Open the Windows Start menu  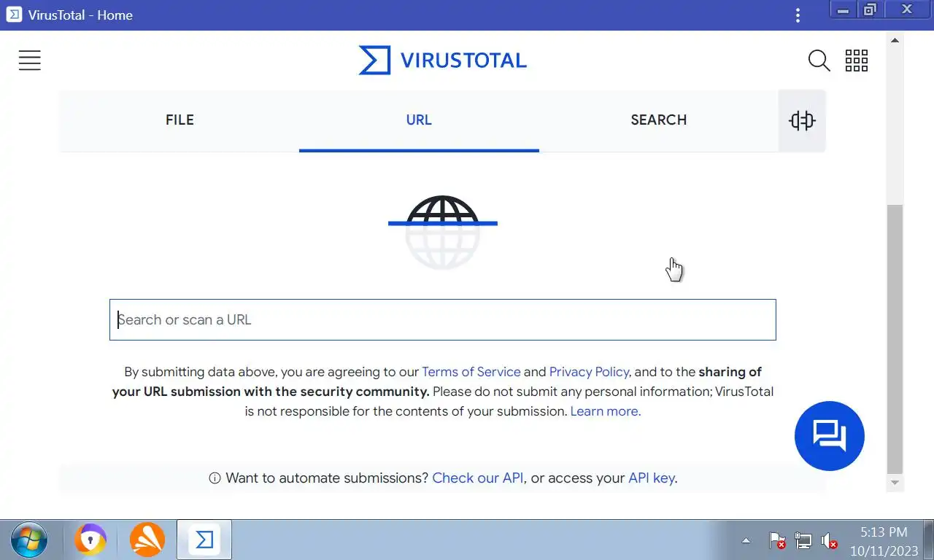tap(30, 540)
